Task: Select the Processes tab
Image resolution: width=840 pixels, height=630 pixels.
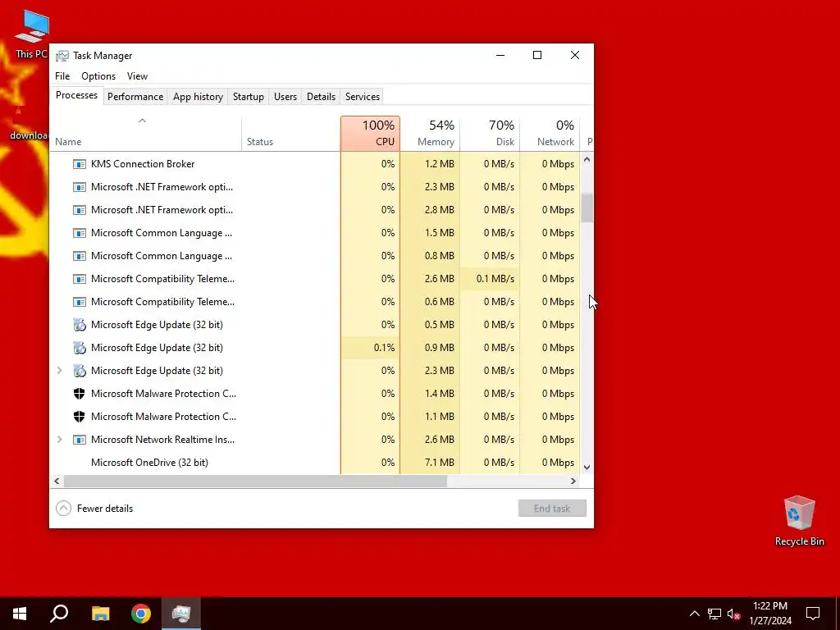Action: coord(76,95)
